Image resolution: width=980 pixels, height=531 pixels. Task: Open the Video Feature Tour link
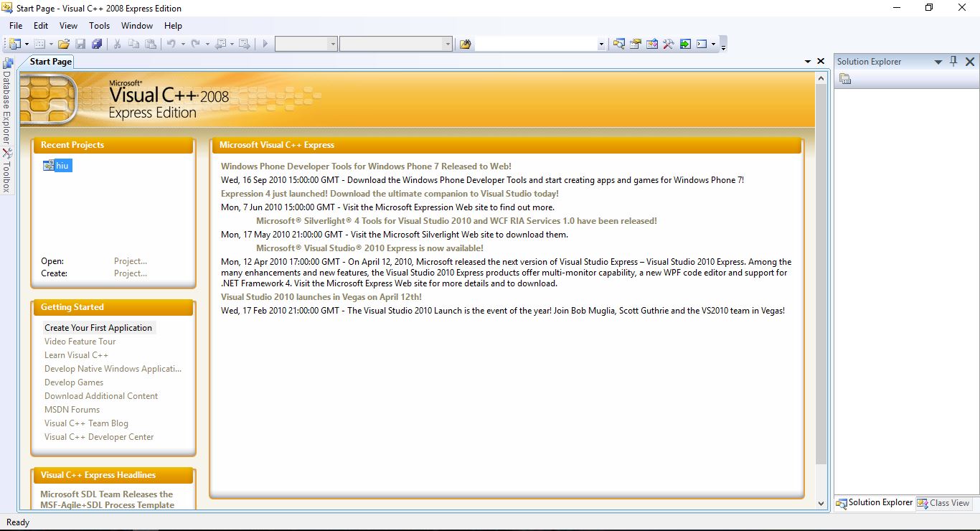80,342
